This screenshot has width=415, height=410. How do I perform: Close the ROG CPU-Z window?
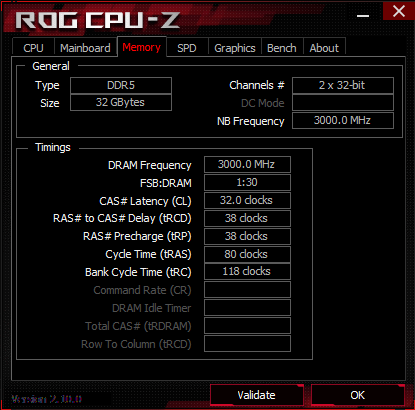point(399,11)
